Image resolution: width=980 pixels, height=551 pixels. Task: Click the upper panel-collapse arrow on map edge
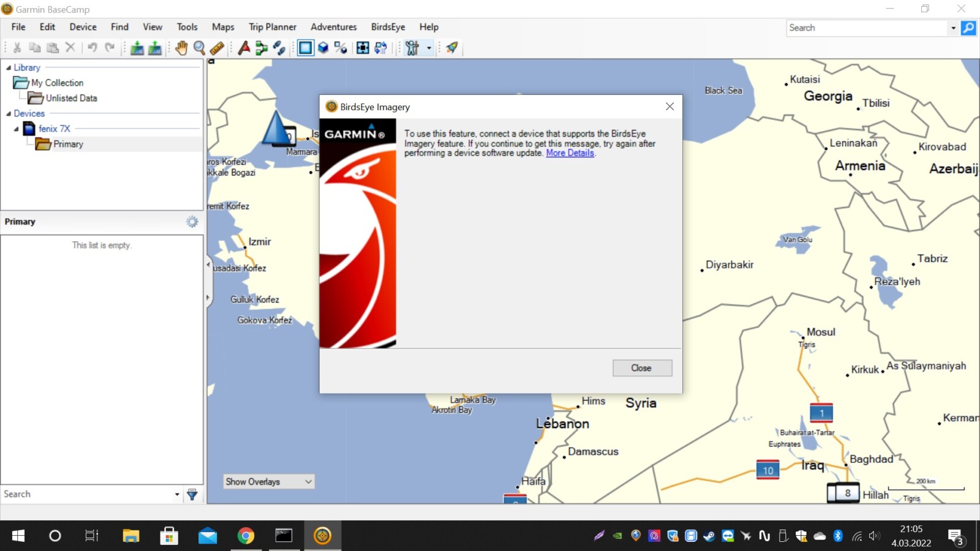point(208,265)
